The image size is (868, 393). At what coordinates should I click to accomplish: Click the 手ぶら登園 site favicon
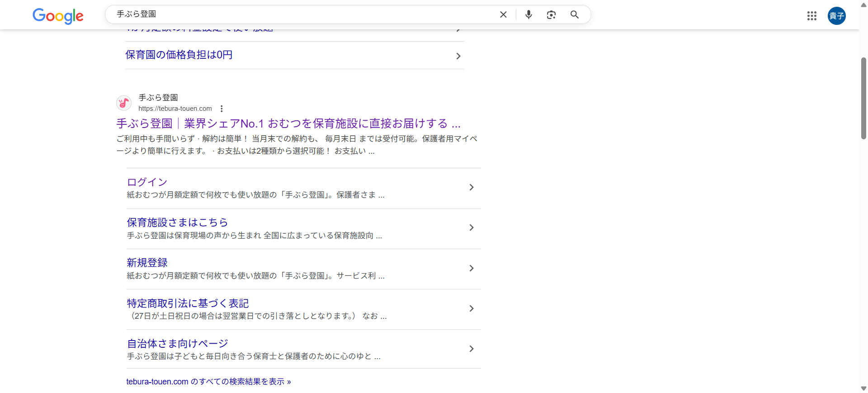tap(124, 103)
